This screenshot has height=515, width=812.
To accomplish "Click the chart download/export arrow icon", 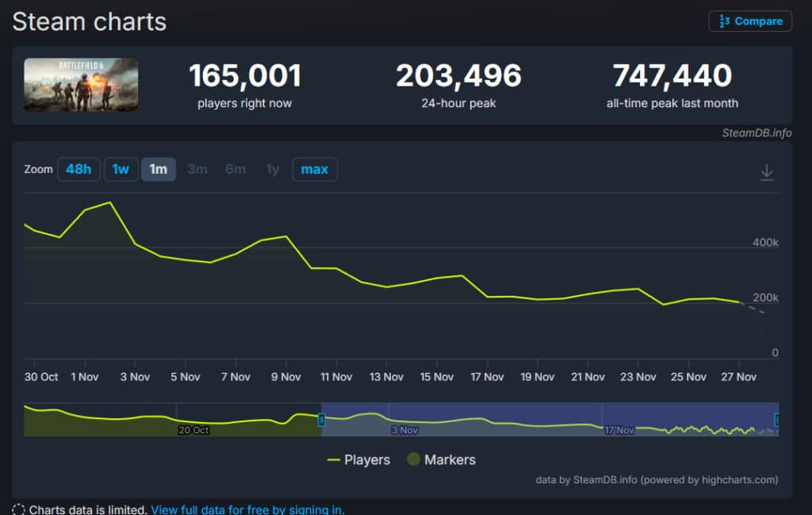I will tap(766, 171).
